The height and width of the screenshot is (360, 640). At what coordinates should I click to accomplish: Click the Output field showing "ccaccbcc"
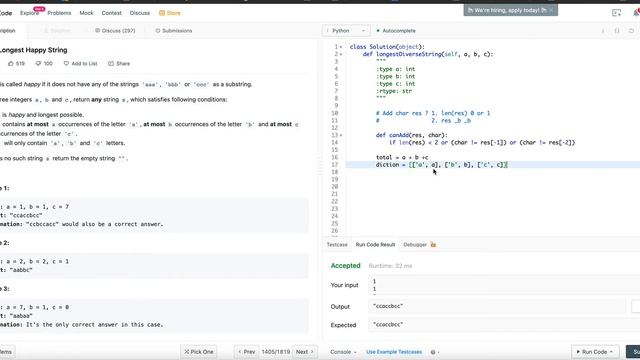(497, 306)
